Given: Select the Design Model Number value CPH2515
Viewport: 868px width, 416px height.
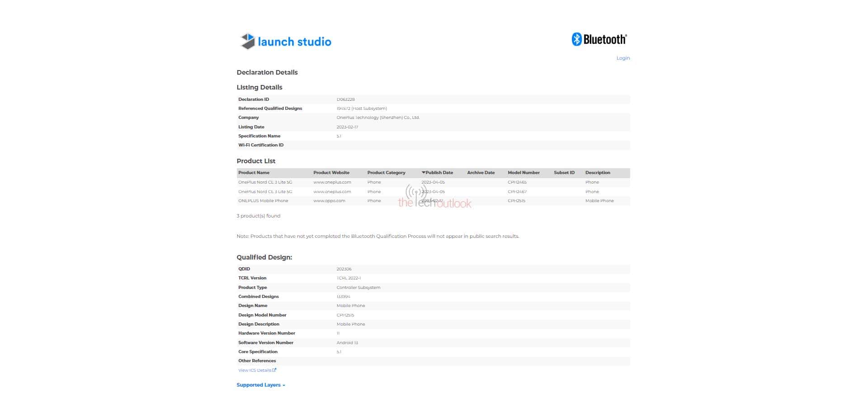Looking at the screenshot, I should tap(345, 315).
